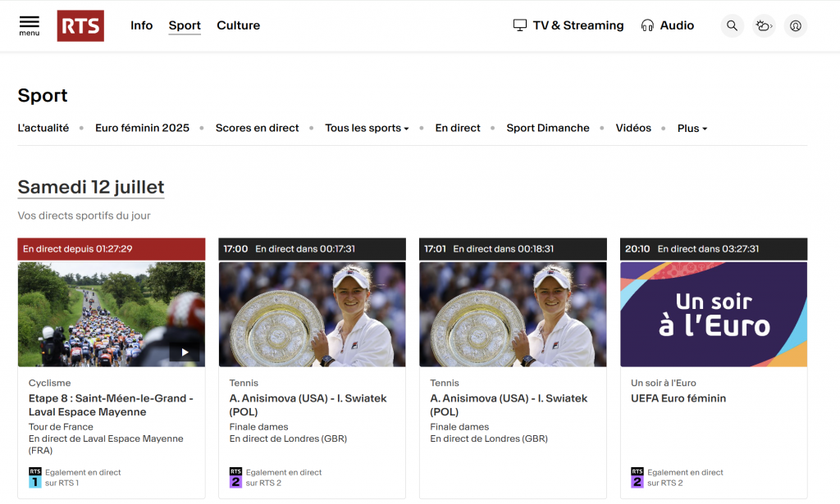Image resolution: width=840 pixels, height=504 pixels.
Task: Click En direct de Londres on the 17:00 card
Action: (x=288, y=438)
